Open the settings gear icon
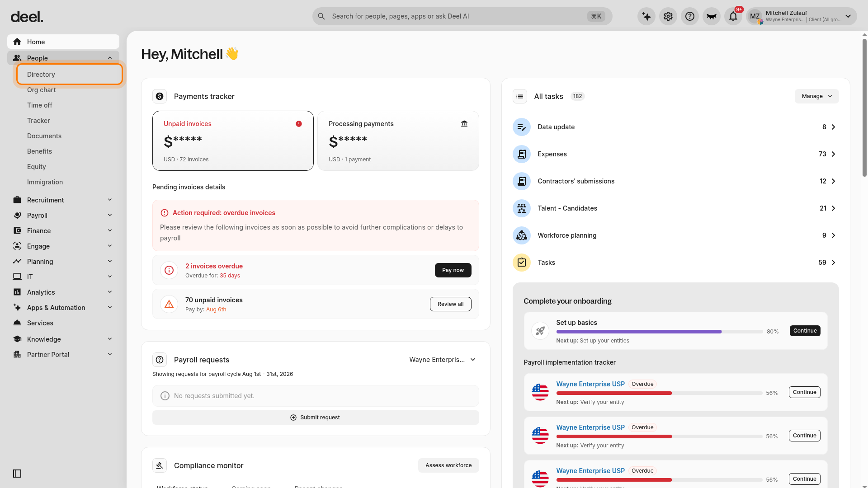 click(x=668, y=16)
